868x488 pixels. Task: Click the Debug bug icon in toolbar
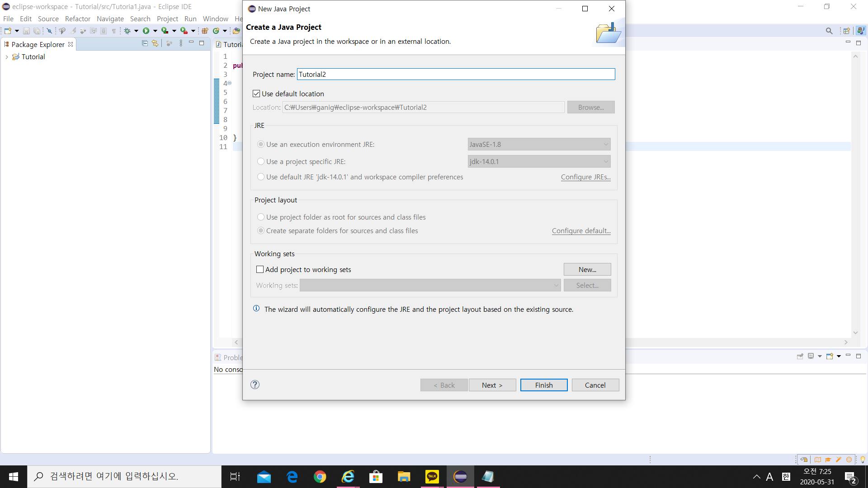127,31
